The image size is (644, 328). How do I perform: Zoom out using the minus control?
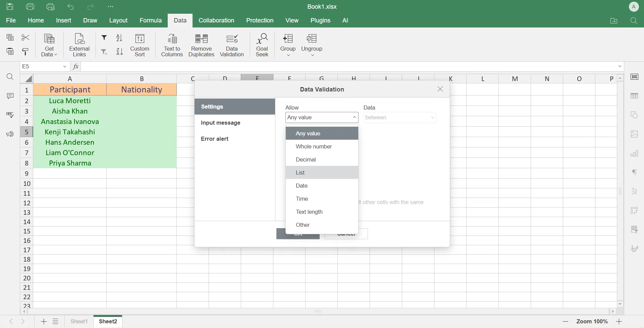point(566,321)
